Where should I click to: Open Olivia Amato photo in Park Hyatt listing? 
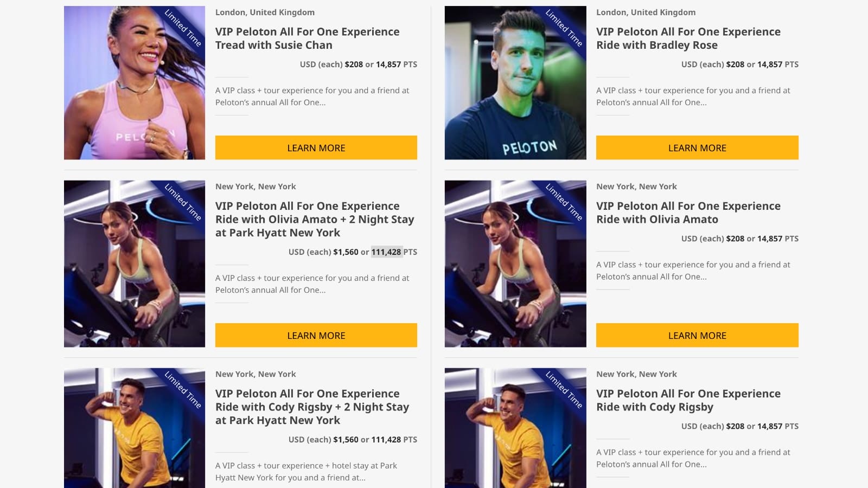[135, 264]
